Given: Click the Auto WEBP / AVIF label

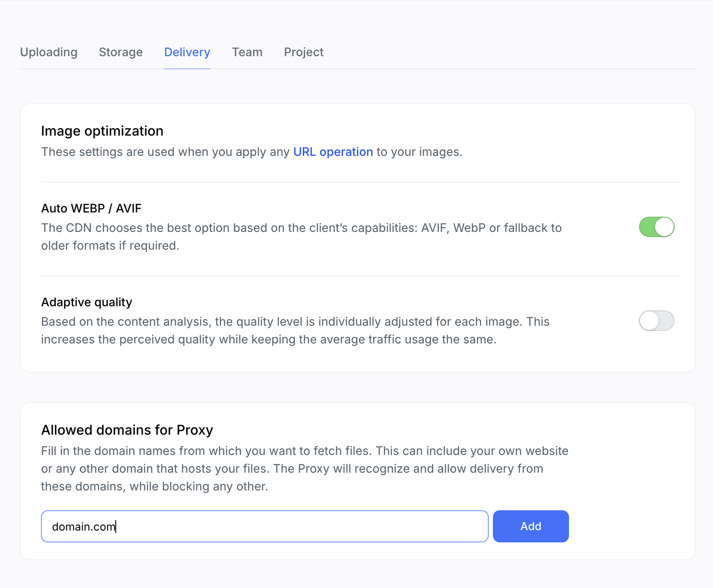Looking at the screenshot, I should (x=91, y=208).
